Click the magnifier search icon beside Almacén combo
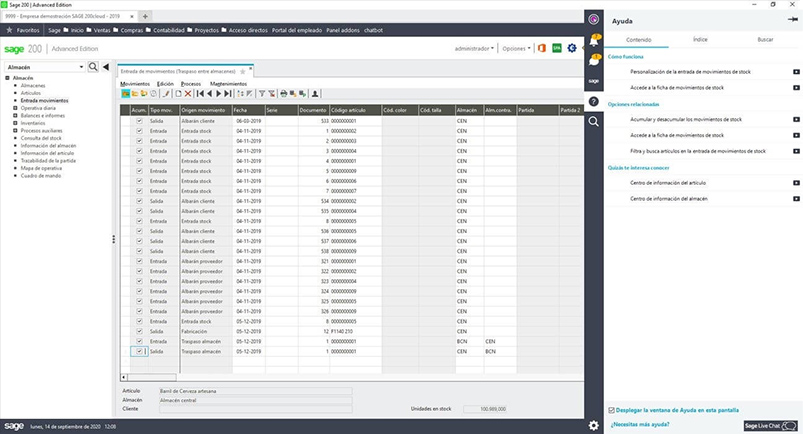 [93, 67]
